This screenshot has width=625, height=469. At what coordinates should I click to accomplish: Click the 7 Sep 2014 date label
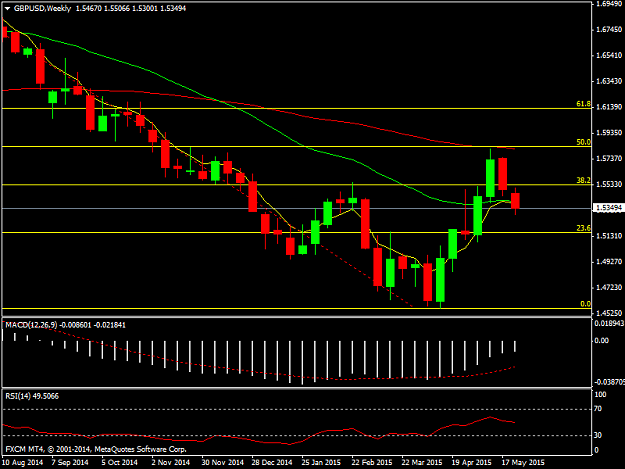pyautogui.click(x=70, y=462)
